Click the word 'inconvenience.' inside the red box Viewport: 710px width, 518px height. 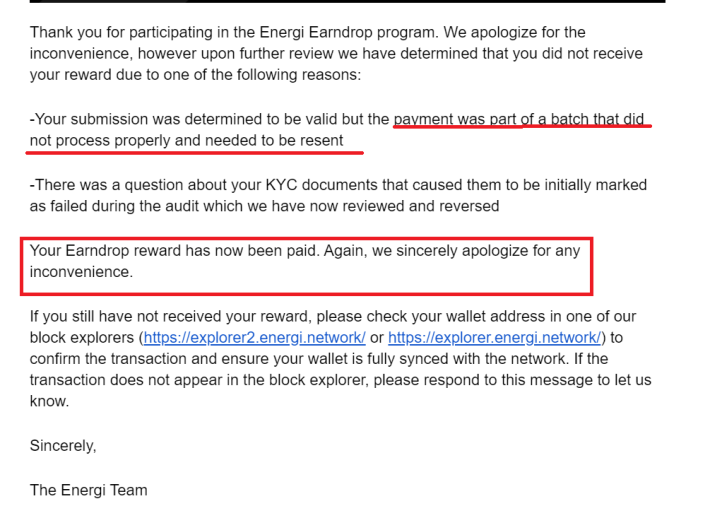82,272
